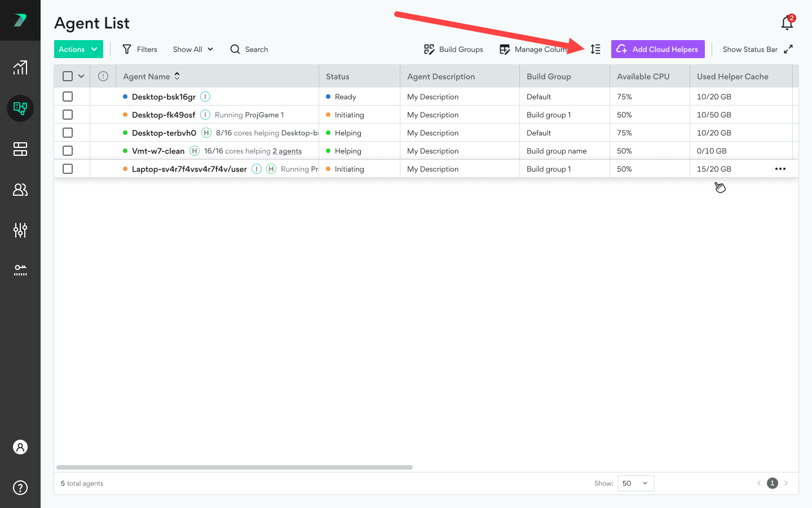Select the Desktop-bsk16gr row checkbox
This screenshot has height=508, width=812.
click(x=68, y=97)
